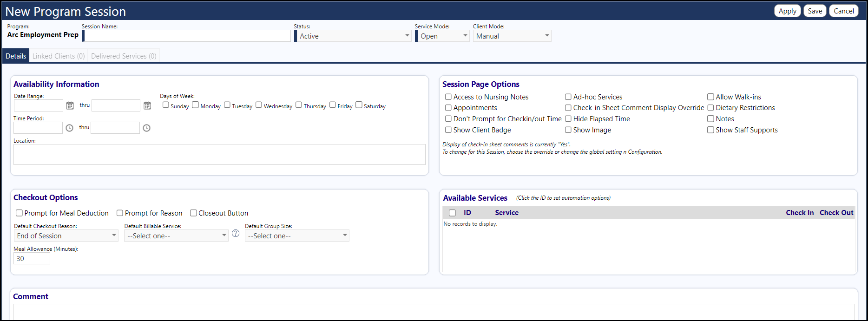Viewport: 868px width, 321px height.
Task: Select all services checkbox in header
Action: pos(452,213)
